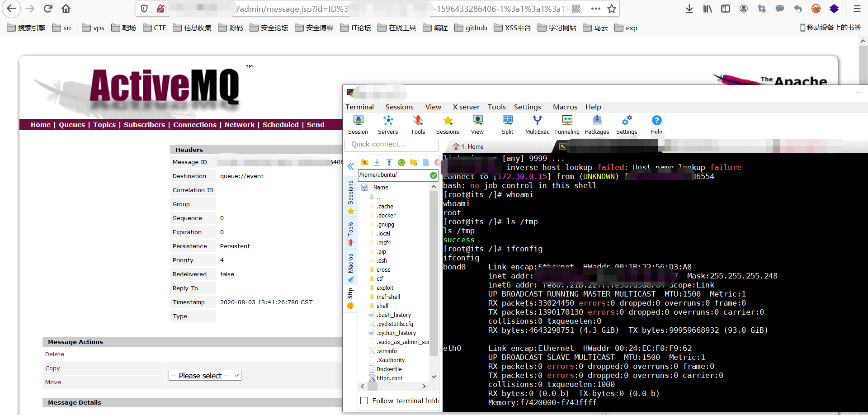Open MobaXterm Settings gear toolbar icon
The width and height of the screenshot is (868, 415).
click(x=627, y=124)
